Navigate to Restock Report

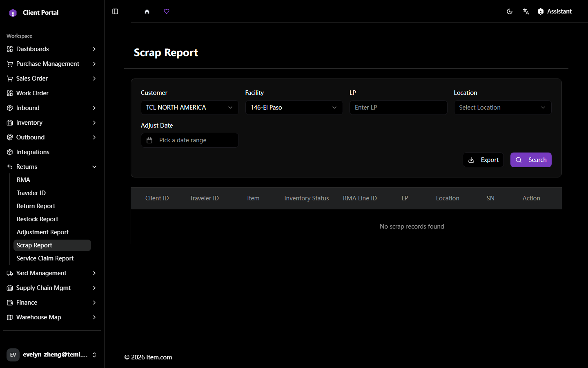click(52, 219)
